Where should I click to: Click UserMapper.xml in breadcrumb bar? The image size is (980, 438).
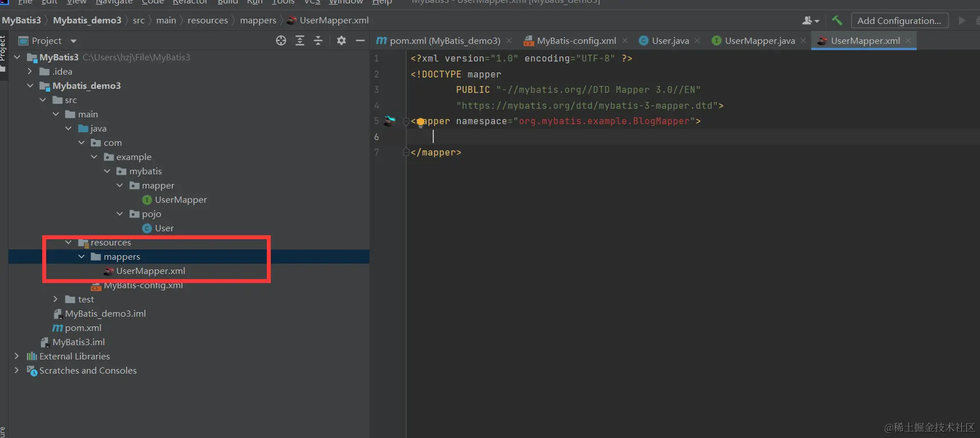click(328, 20)
